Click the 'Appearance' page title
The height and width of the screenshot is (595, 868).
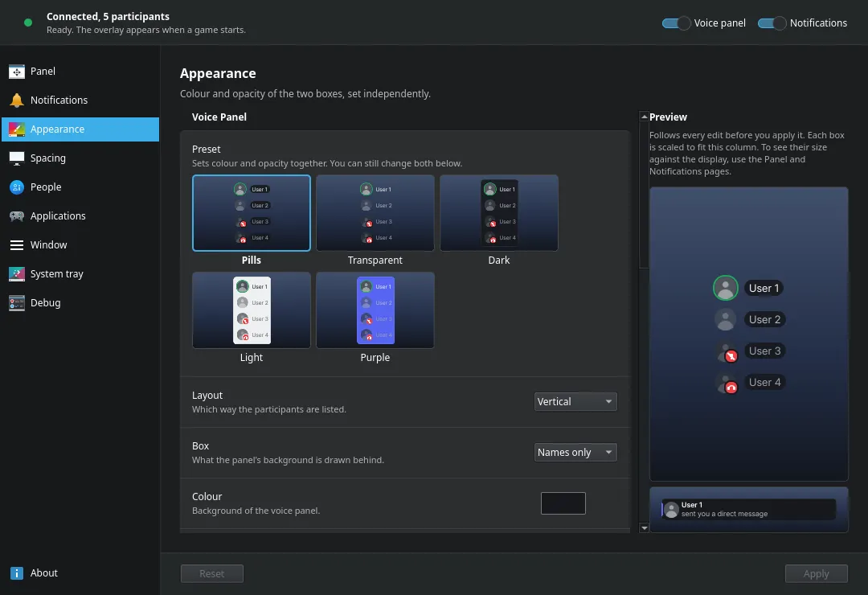[218, 74]
